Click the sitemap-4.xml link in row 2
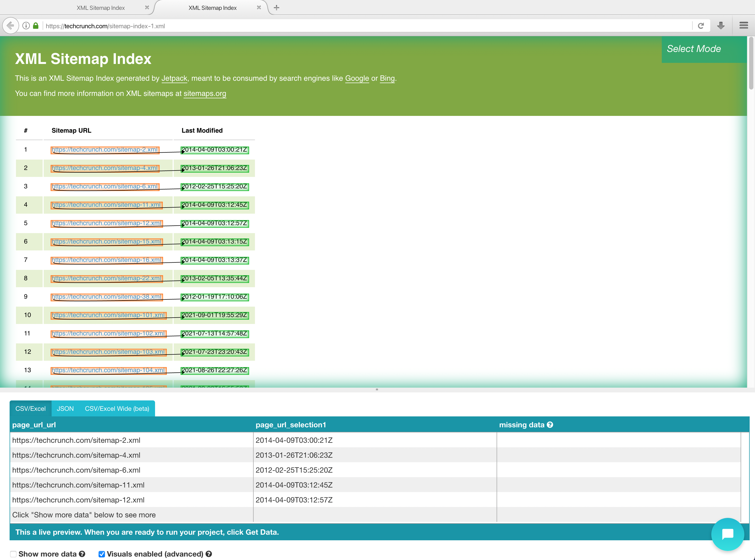Screen dimensions: 755x560 tap(105, 168)
